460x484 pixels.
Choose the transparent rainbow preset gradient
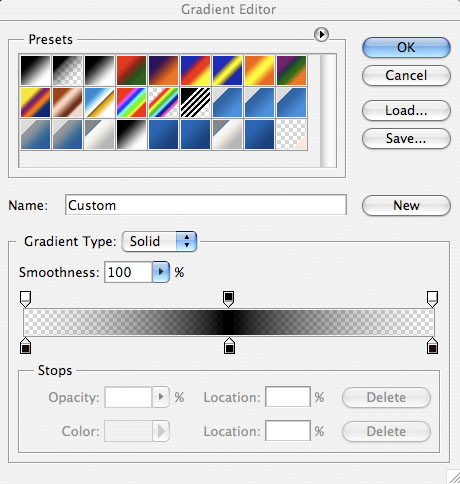[x=163, y=102]
